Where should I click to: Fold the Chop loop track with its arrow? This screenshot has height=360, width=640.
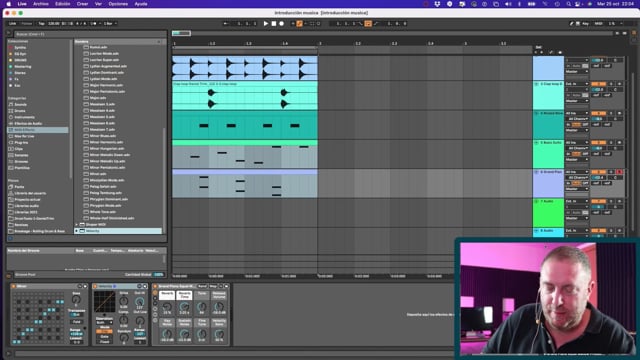coord(536,84)
